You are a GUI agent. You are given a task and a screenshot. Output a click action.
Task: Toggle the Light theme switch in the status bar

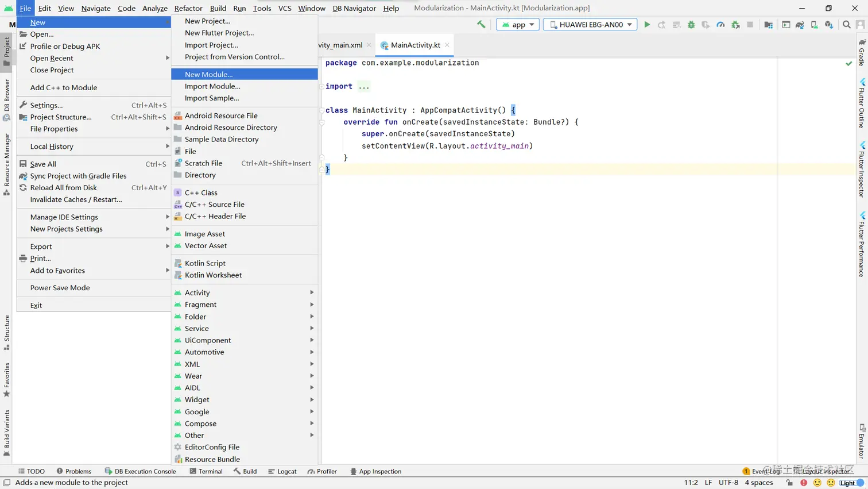coord(851,483)
